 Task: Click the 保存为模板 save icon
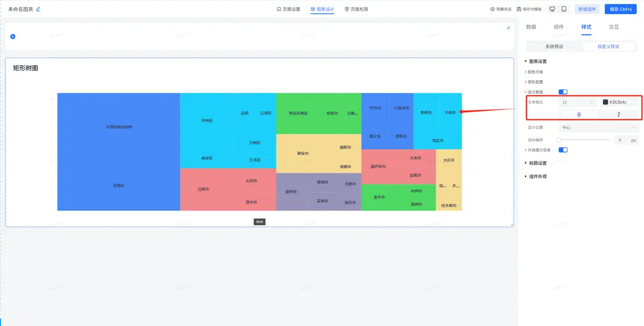coord(518,9)
